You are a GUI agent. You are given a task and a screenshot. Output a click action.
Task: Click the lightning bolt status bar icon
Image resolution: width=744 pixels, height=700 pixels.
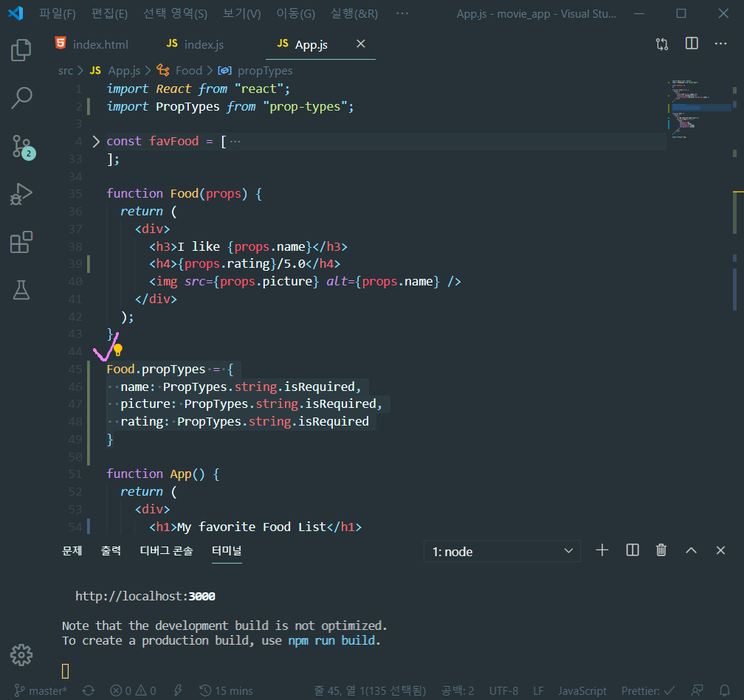tap(178, 690)
